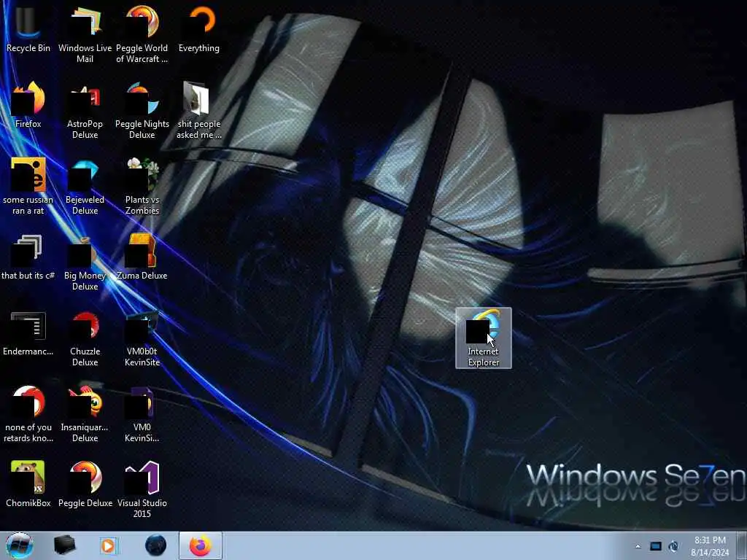This screenshot has width=747, height=560.
Task: Select the Bejeweled Deluxe icon
Action: click(x=85, y=186)
